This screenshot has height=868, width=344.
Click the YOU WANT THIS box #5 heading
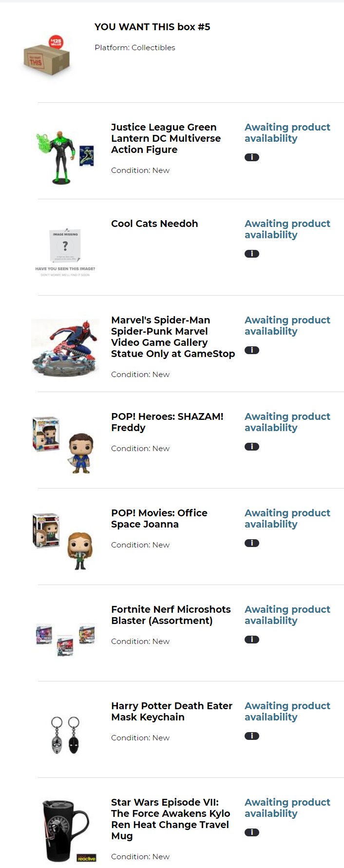152,27
